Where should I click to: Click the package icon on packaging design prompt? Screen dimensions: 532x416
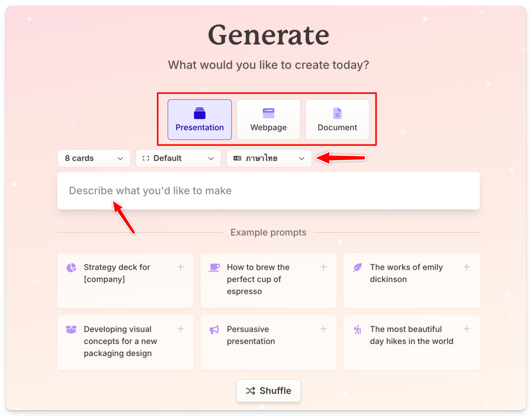(x=71, y=329)
